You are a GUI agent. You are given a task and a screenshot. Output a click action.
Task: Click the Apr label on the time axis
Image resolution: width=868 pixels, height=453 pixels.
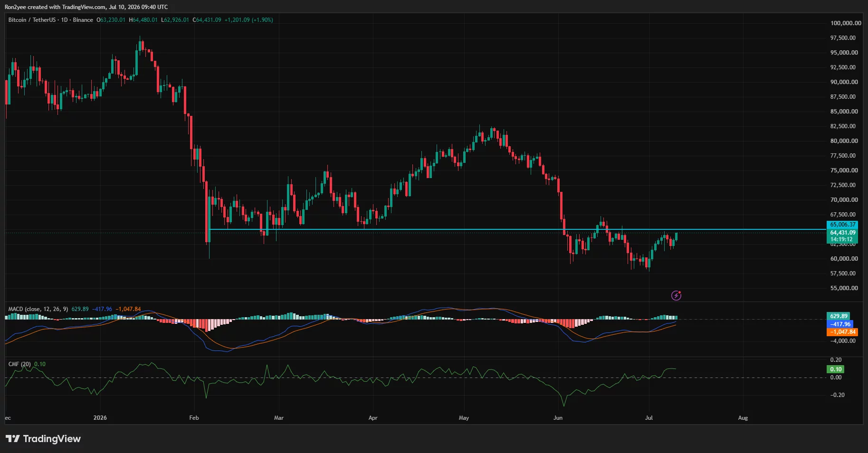[373, 418]
